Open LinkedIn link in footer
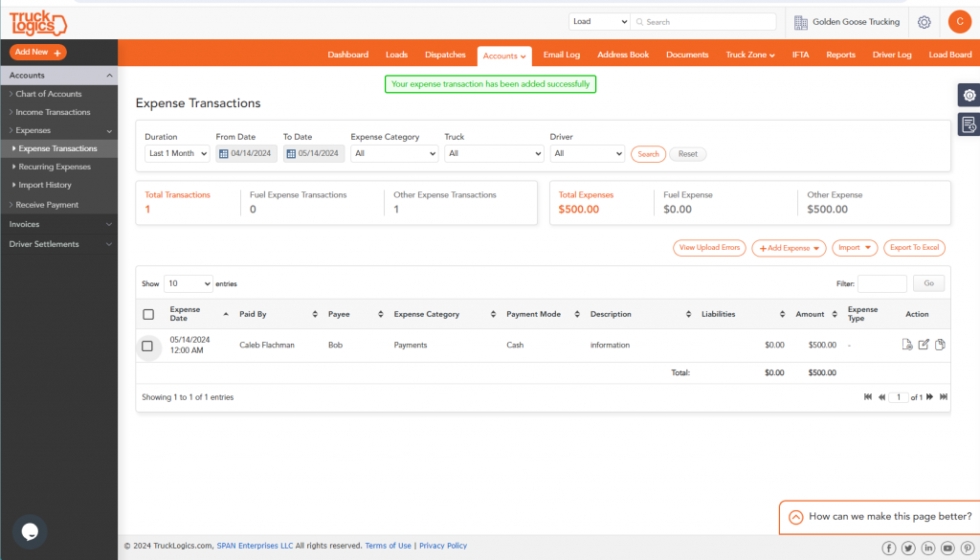This screenshot has height=560, width=980. click(928, 549)
